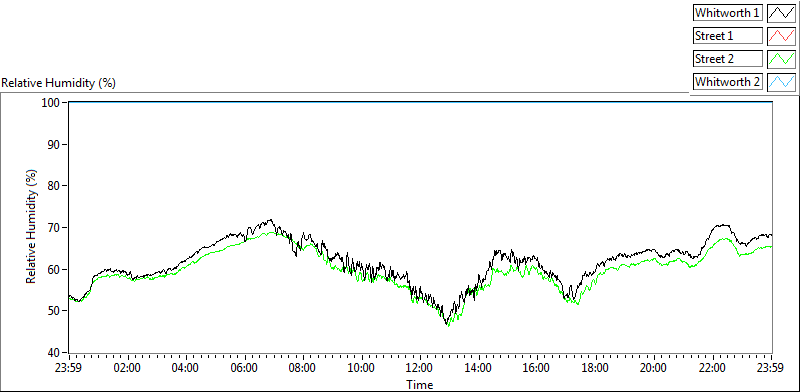Select the Whitworth 2 legend label

(728, 82)
